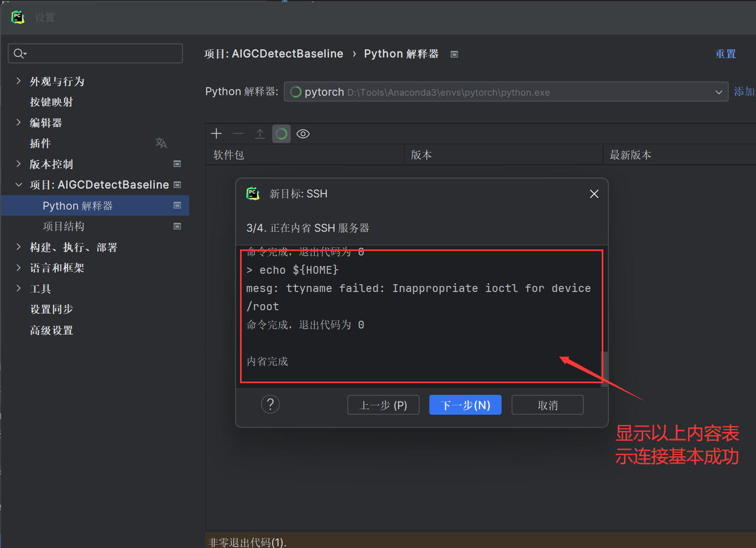Click the '/root' output line
Viewport: 756px width, 548px height.
click(x=262, y=306)
